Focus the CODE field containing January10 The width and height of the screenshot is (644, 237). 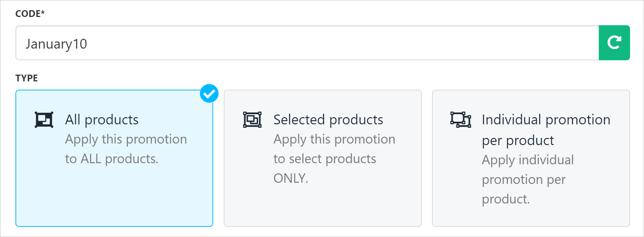tap(307, 43)
